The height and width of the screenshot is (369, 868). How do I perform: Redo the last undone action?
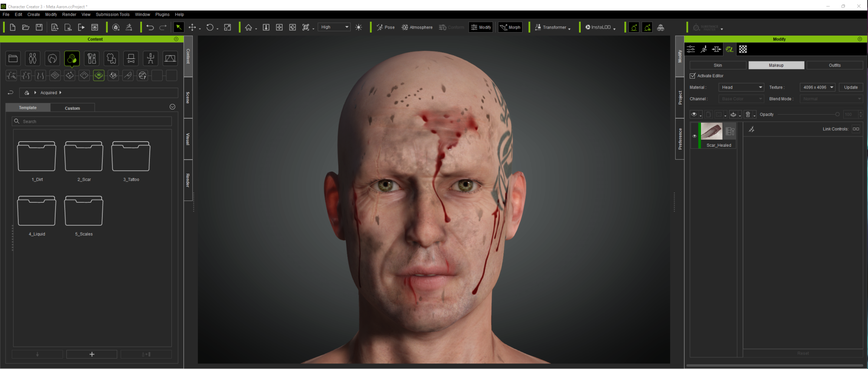pyautogui.click(x=163, y=27)
